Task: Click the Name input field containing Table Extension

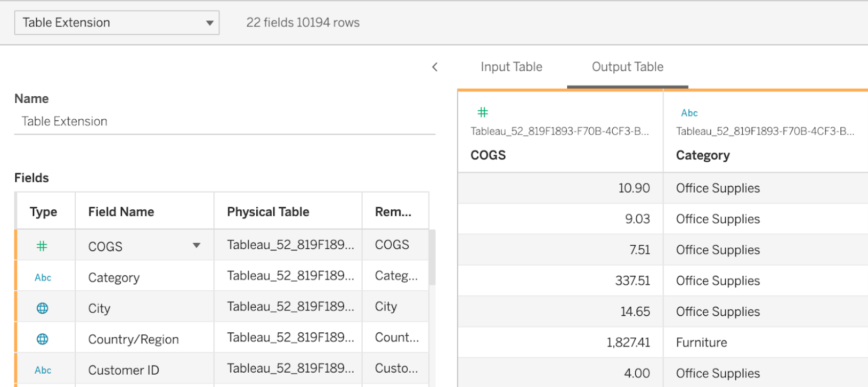Action: [225, 121]
